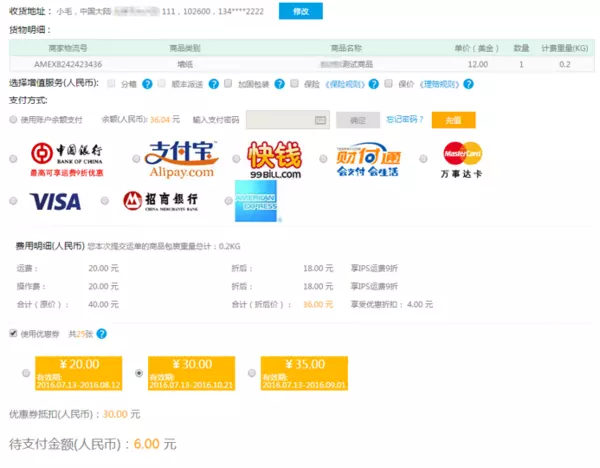This screenshot has width=600, height=468.
Task: Select VISA radio button
Action: (x=13, y=201)
